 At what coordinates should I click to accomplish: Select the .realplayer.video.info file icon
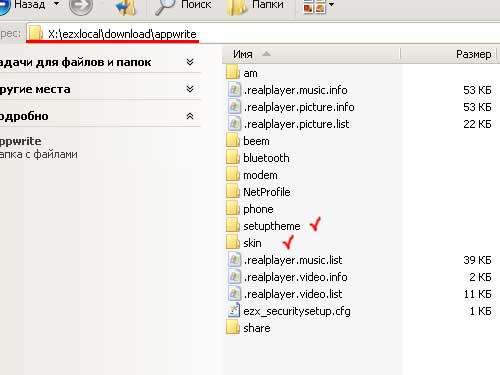pyautogui.click(x=234, y=277)
